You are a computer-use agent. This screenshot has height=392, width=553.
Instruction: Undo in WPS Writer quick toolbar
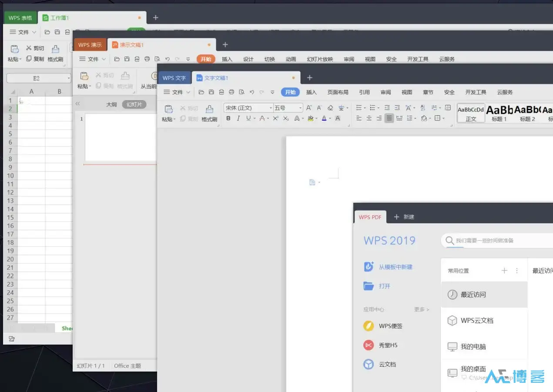coord(252,92)
